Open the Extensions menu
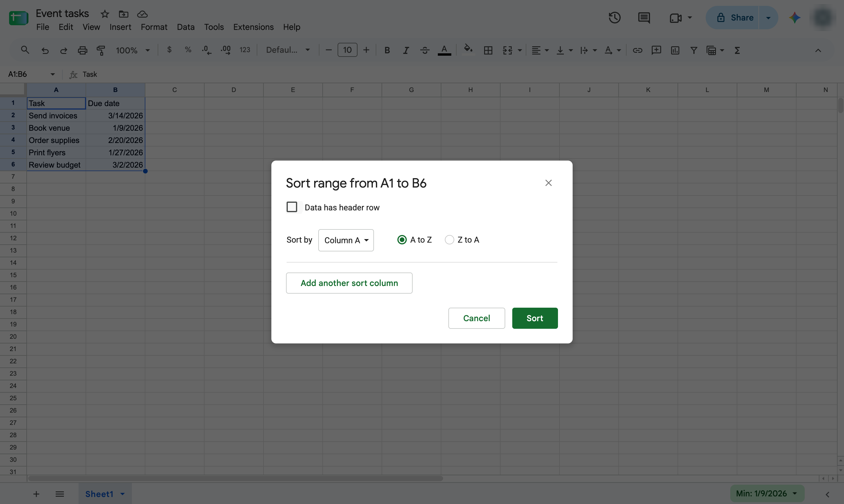Image resolution: width=844 pixels, height=504 pixels. click(x=253, y=27)
